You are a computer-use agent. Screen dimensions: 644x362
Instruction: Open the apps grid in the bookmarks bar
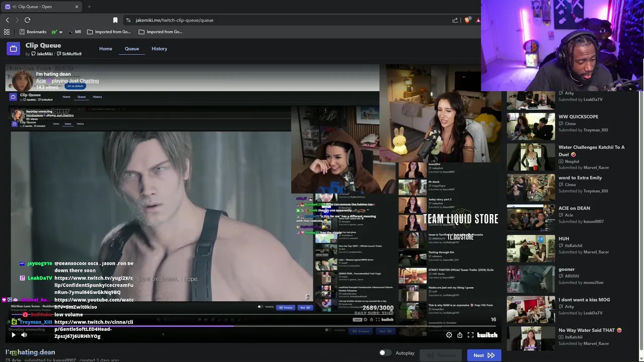point(7,32)
